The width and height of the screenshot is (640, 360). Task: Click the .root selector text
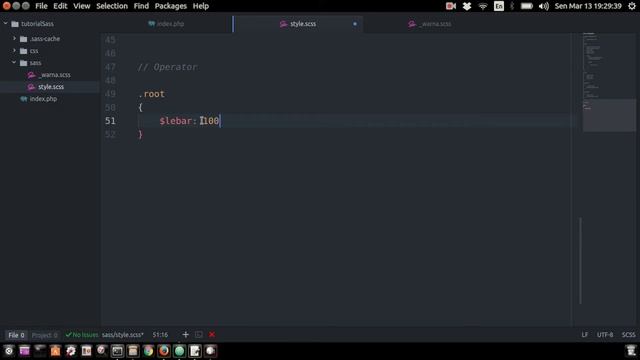click(151, 94)
